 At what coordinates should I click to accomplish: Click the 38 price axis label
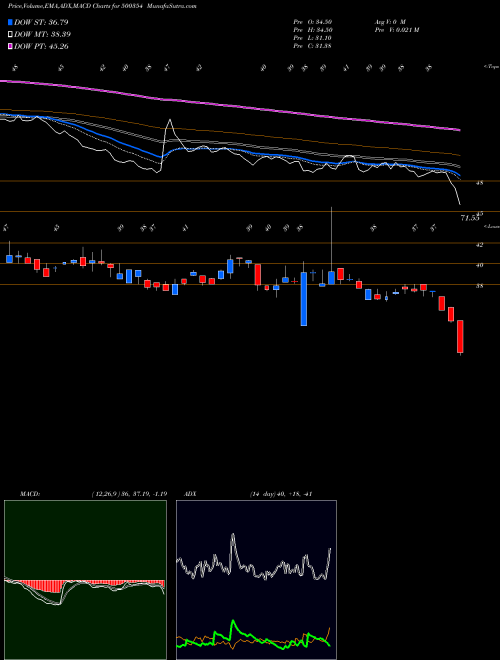point(480,286)
